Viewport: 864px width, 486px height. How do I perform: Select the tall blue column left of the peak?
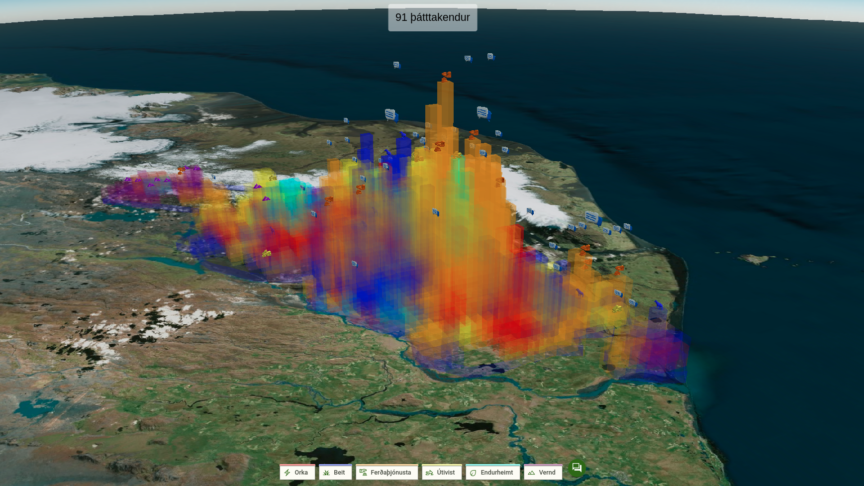[404, 150]
